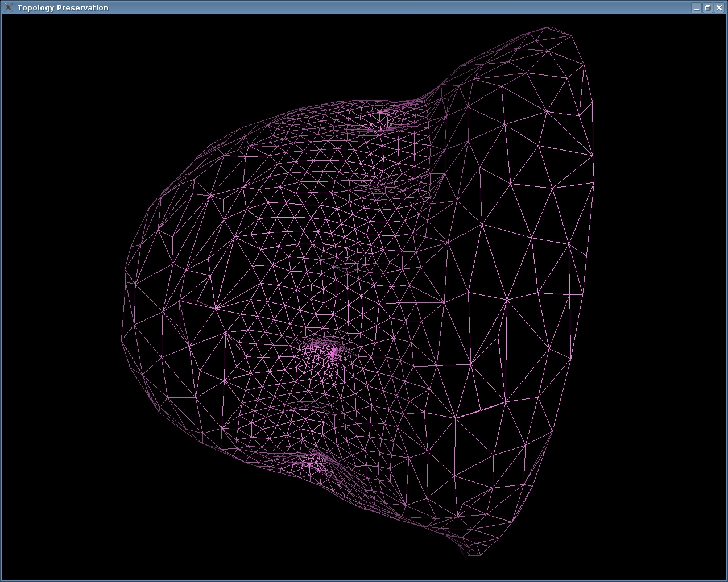
Task: Click the rightmost edge vertex of the mesh
Action: coord(594,182)
